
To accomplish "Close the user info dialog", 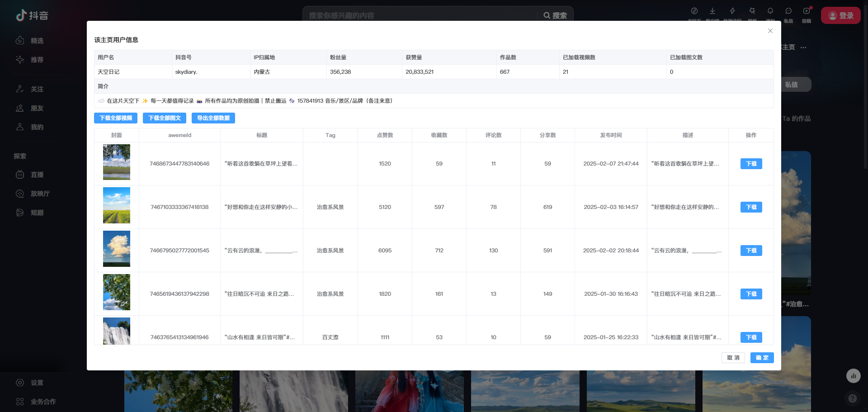I will pyautogui.click(x=770, y=31).
